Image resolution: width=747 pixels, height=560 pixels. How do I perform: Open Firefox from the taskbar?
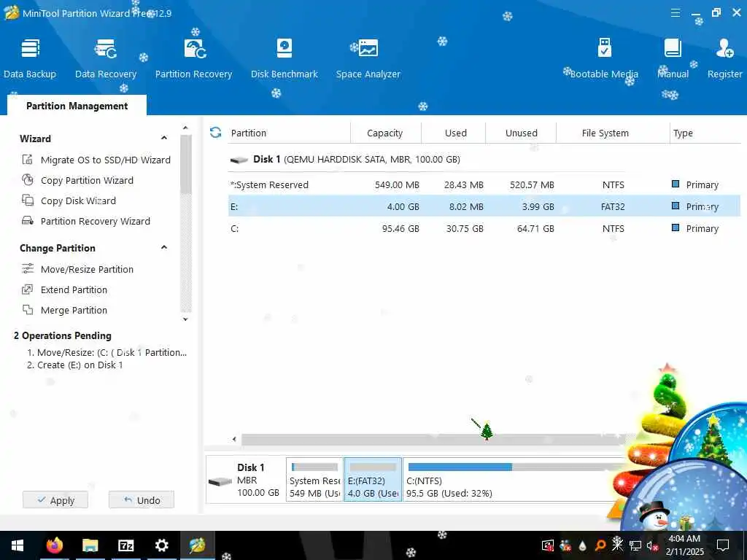54,545
